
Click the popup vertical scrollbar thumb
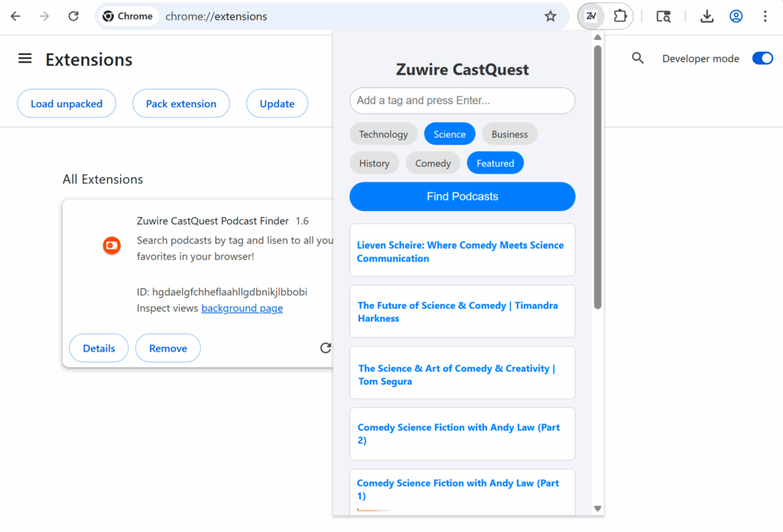point(597,177)
